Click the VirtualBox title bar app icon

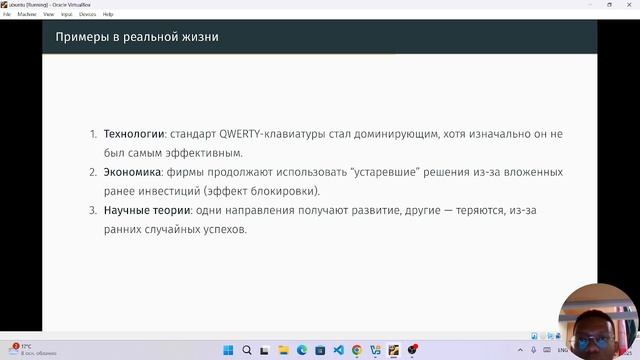(x=4, y=4)
